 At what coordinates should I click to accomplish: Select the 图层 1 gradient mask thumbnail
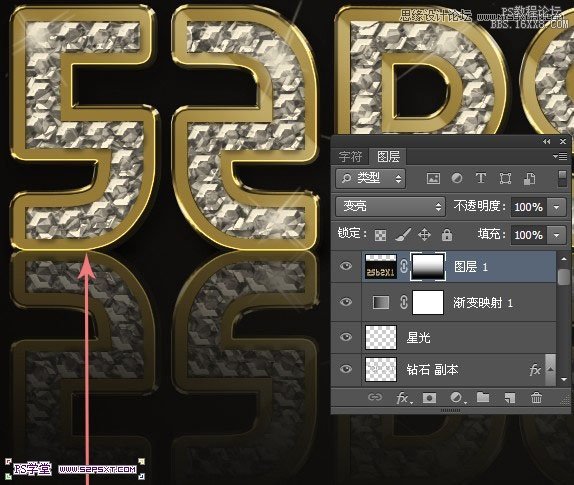[428, 267]
